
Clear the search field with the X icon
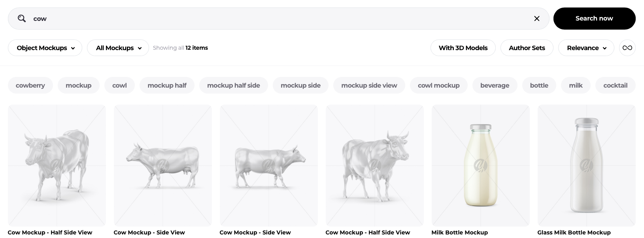[x=537, y=19]
